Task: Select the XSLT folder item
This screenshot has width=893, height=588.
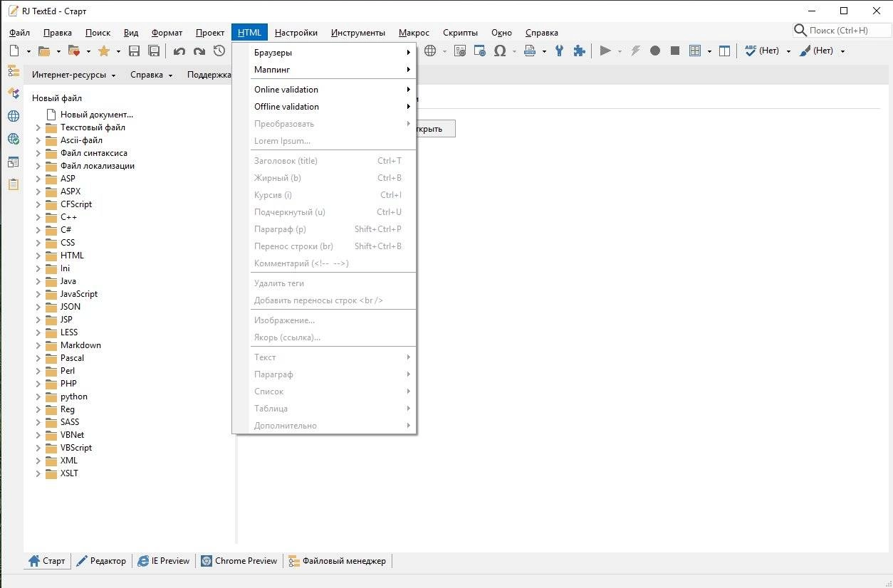Action: [69, 473]
